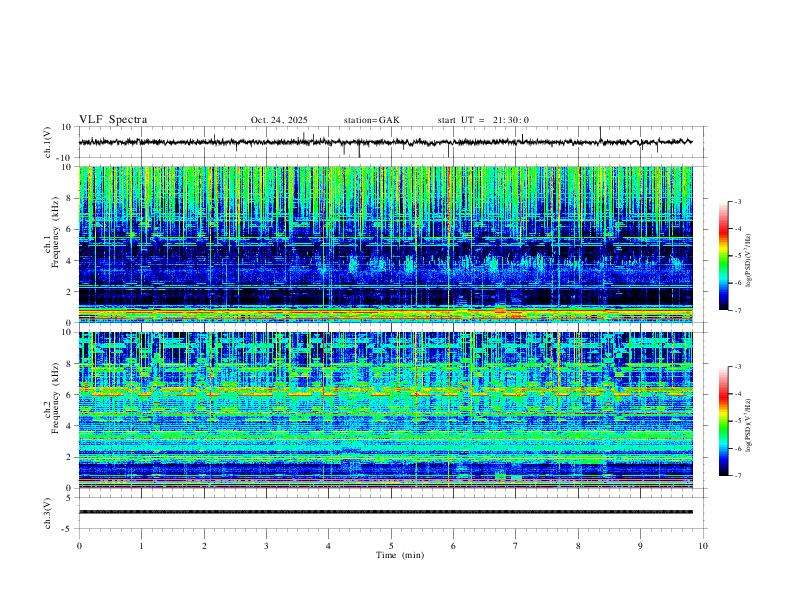Click the ch.1 spectrogram color bar
The height and width of the screenshot is (612, 792).
coord(723,256)
